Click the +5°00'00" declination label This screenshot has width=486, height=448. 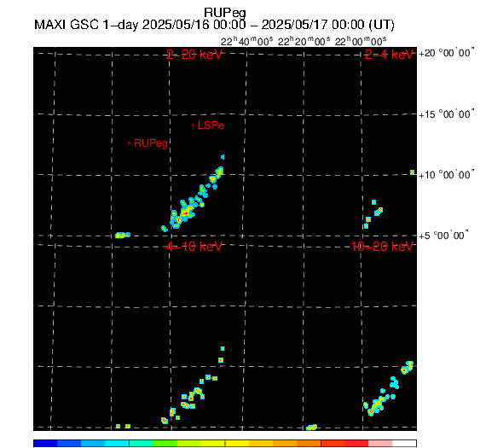tap(443, 236)
